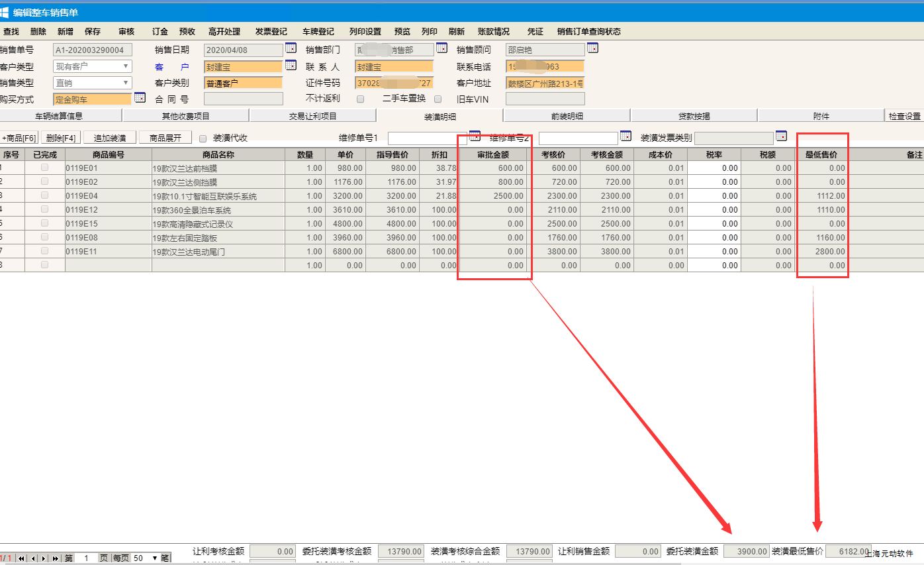Open the lookup picker beside 销售顾问
This screenshot has width=924, height=565.
tap(592, 48)
